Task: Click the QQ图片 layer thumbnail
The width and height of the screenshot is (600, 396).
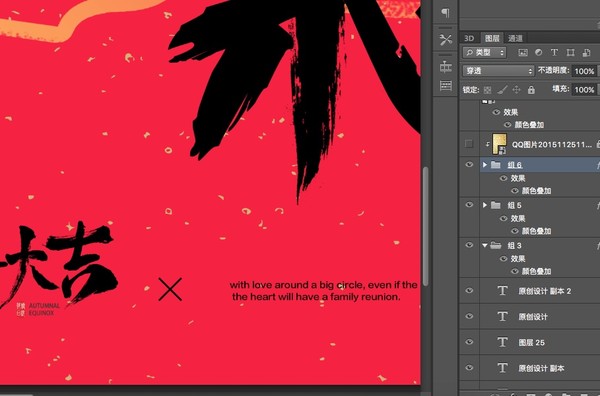Action: tap(499, 144)
